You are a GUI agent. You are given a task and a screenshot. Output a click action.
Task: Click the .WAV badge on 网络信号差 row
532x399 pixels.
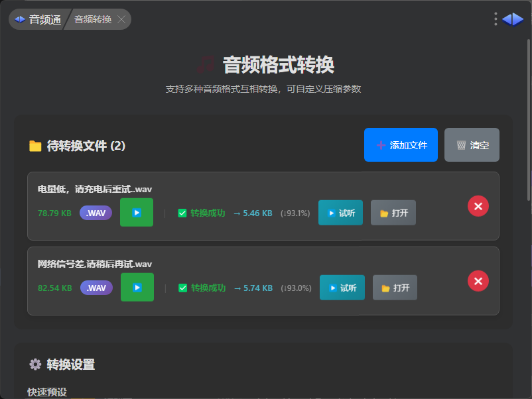[96, 288]
